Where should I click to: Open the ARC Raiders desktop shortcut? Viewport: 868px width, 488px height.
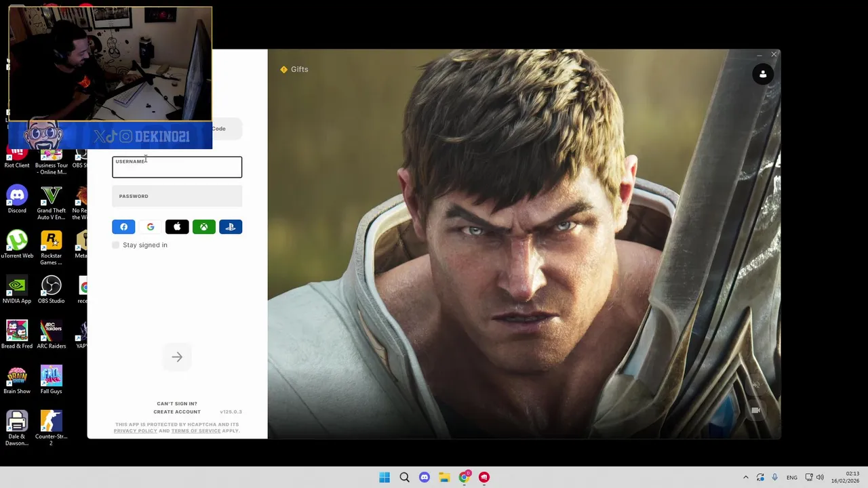[52, 335]
